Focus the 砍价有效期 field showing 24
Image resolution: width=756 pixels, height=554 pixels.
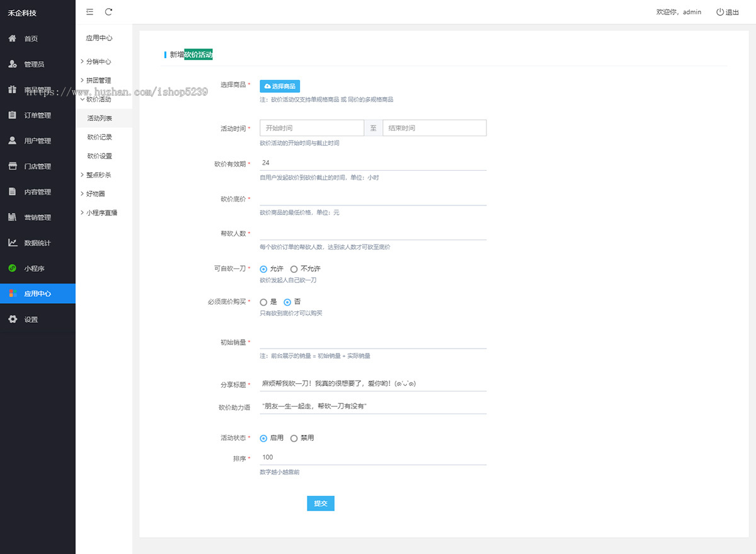pos(373,163)
